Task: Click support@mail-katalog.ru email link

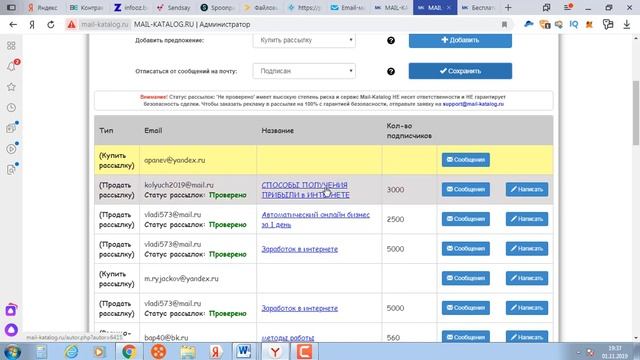Action: click(473, 104)
